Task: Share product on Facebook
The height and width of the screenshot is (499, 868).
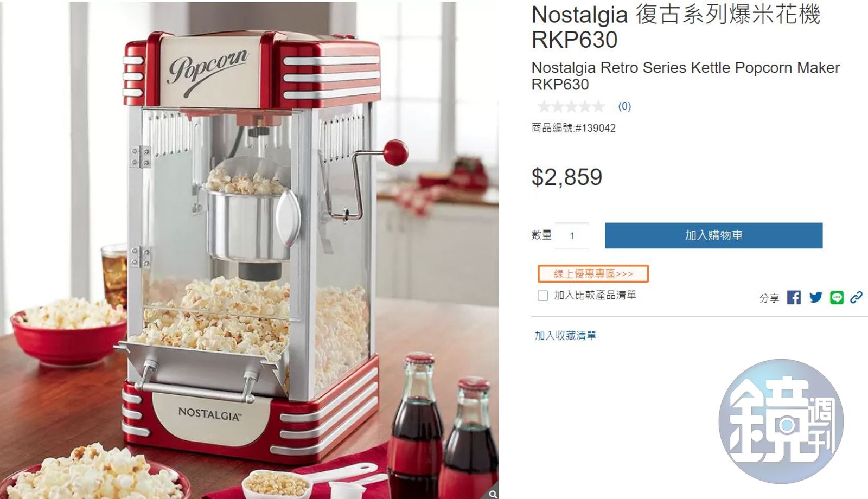Action: 794,297
